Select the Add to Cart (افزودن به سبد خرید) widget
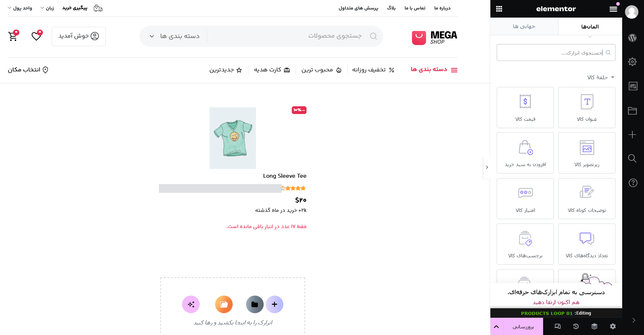 tap(525, 153)
